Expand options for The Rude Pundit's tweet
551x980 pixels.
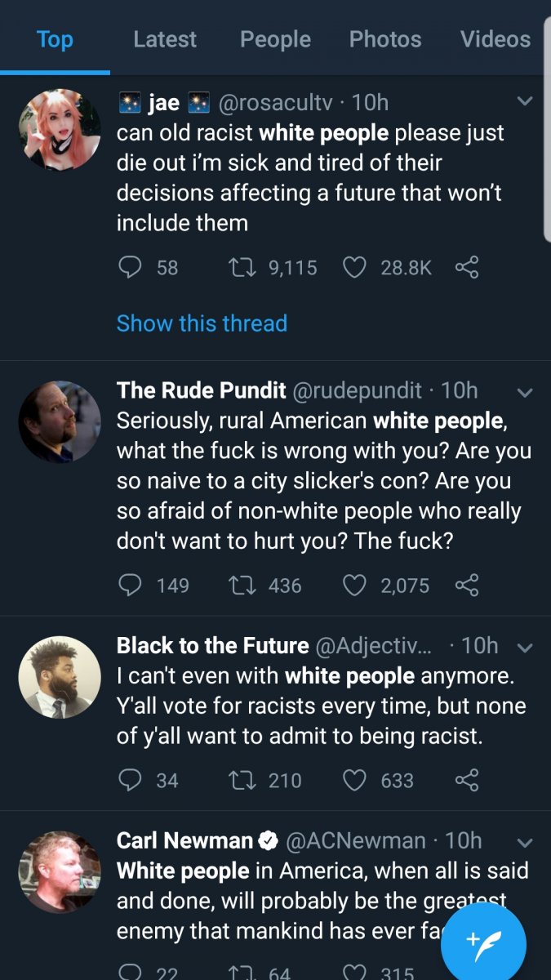tap(525, 392)
